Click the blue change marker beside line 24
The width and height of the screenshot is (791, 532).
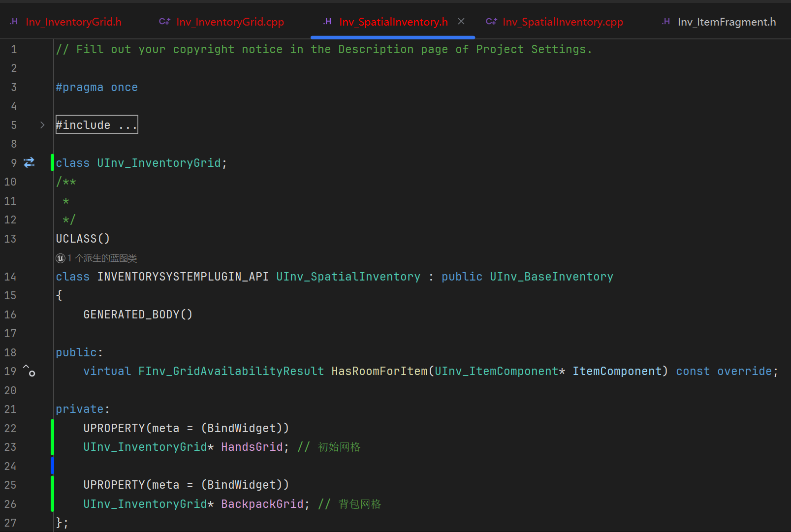(52, 466)
